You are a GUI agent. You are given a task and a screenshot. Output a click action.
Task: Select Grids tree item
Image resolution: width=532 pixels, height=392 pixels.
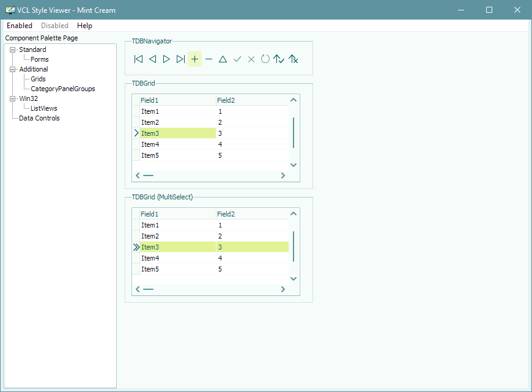point(38,79)
